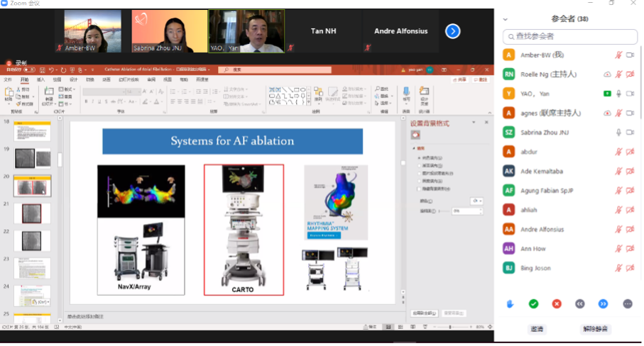
Task: Click the transparency slider in format pane
Action: pyautogui.click(x=444, y=211)
